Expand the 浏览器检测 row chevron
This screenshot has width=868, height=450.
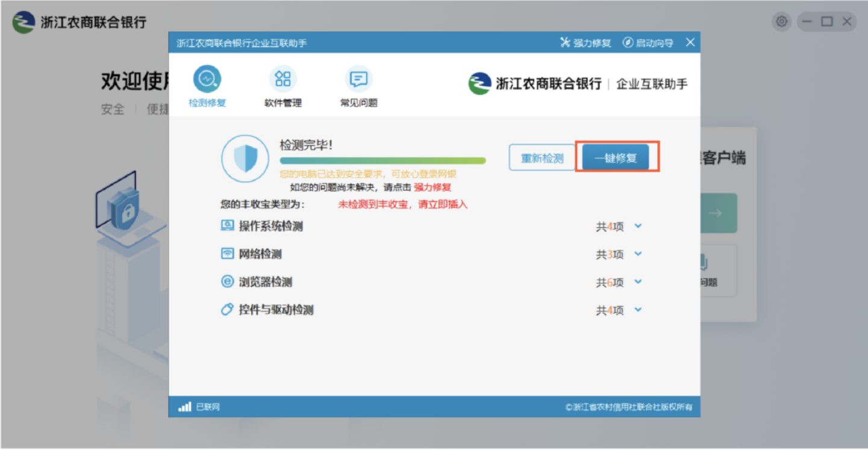(x=638, y=282)
